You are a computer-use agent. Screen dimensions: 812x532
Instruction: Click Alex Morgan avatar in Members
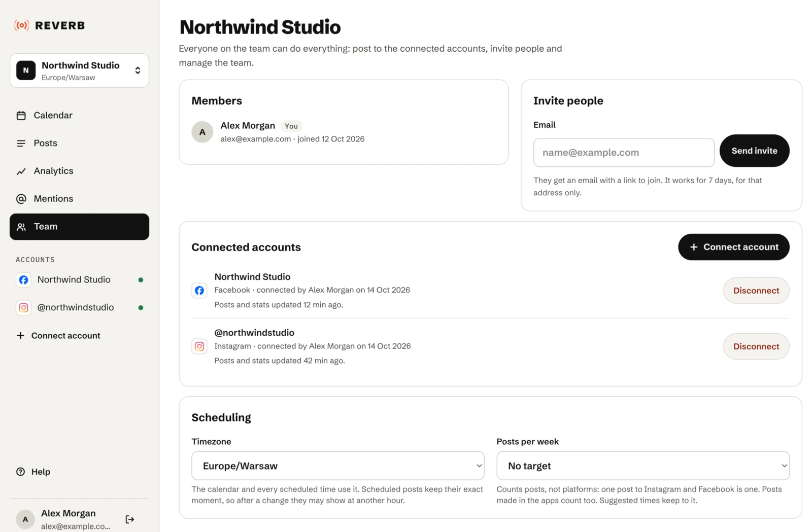(202, 132)
